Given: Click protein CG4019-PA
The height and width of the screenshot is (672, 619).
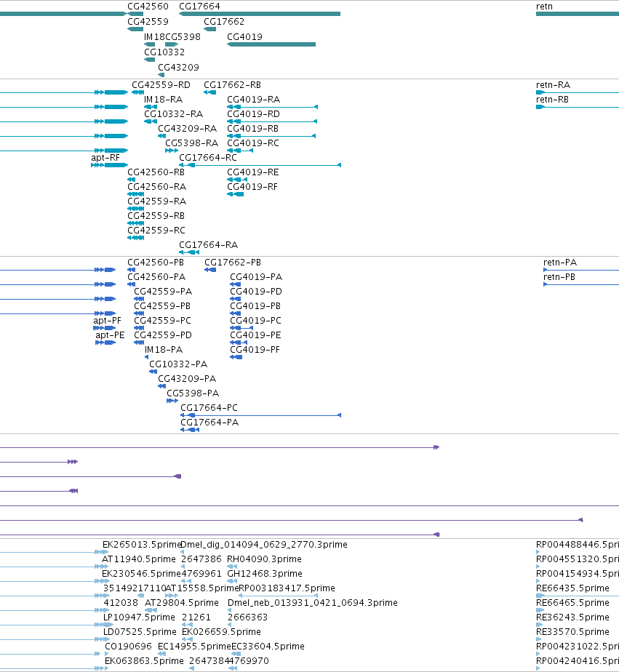Looking at the screenshot, I should (x=256, y=277).
